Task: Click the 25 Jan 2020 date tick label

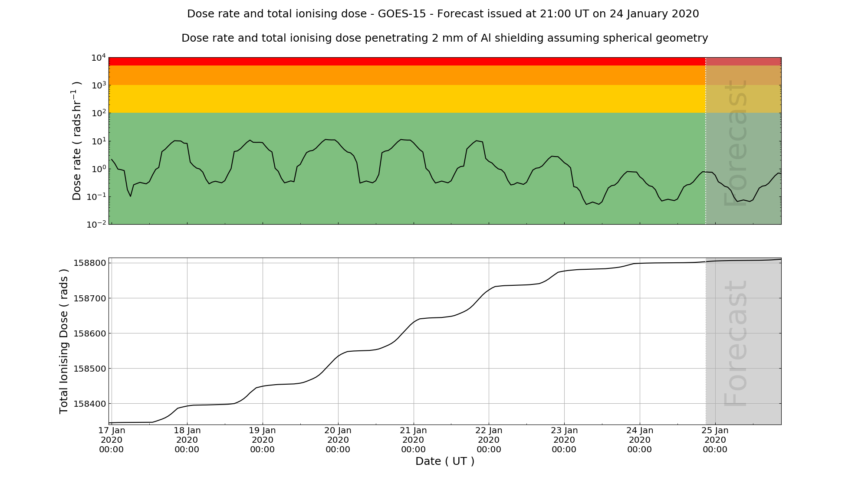Action: (x=715, y=440)
